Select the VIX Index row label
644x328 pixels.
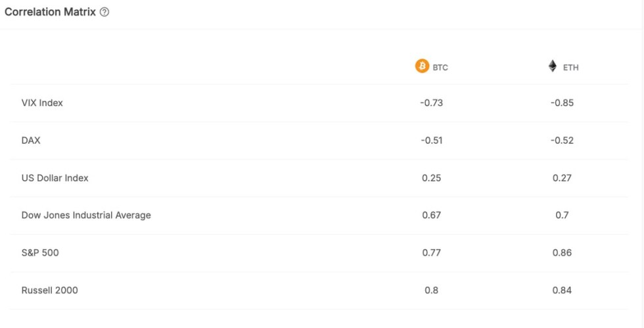click(42, 103)
